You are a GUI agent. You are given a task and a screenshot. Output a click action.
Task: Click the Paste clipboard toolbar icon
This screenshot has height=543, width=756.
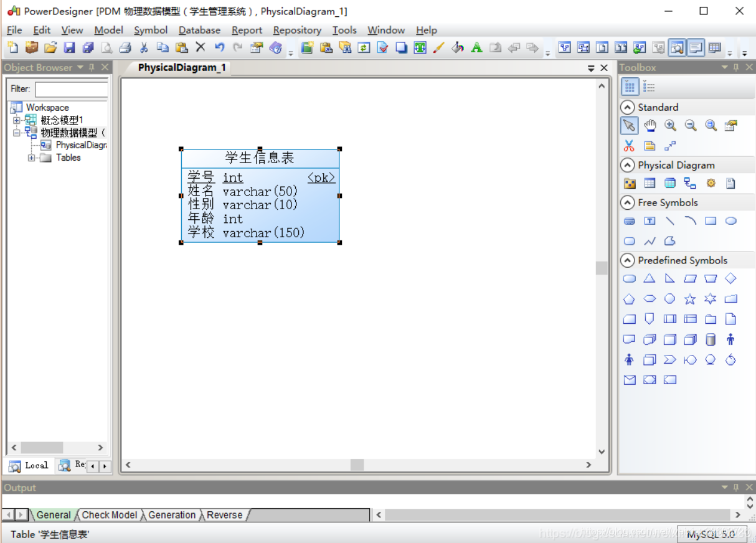(x=181, y=48)
